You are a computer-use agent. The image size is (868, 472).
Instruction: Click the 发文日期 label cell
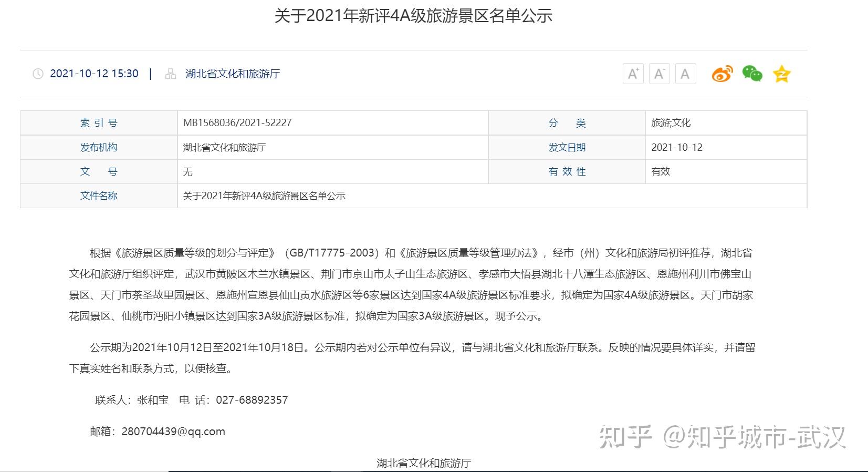point(567,147)
